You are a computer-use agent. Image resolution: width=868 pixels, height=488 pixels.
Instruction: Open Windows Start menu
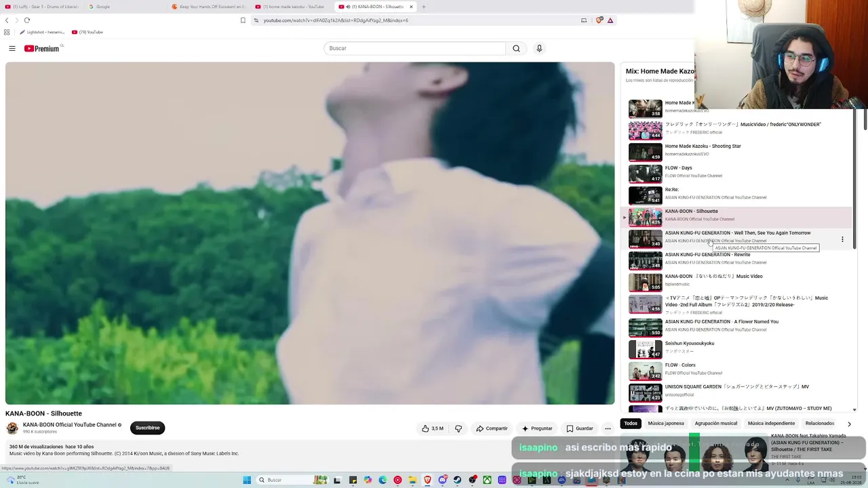[247, 480]
